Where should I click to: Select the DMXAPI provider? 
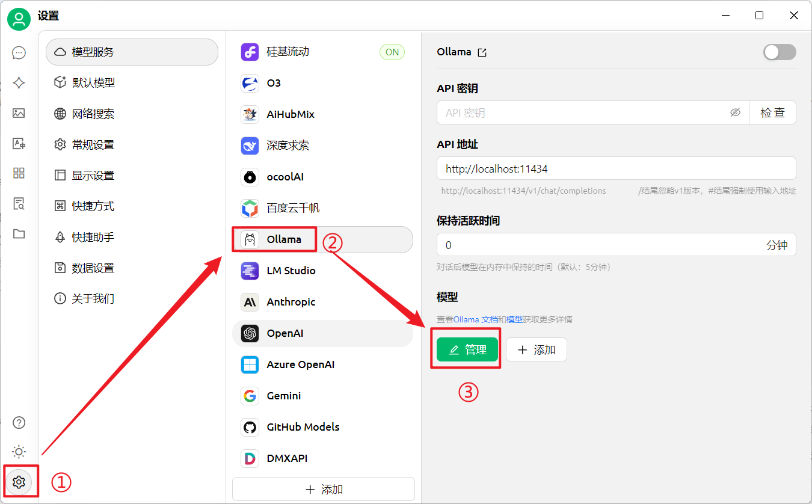(x=322, y=458)
